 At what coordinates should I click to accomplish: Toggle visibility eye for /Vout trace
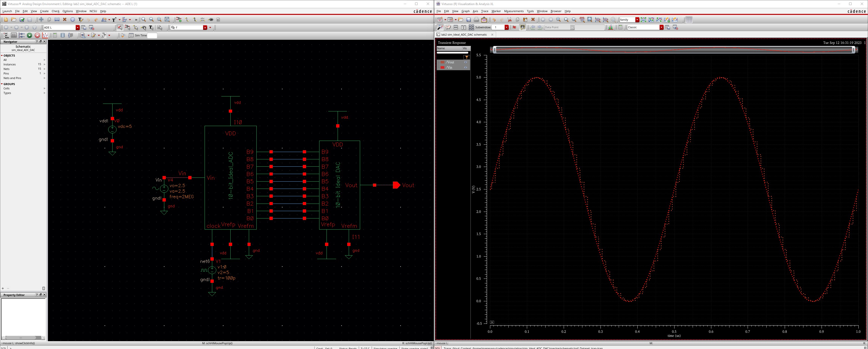click(466, 62)
